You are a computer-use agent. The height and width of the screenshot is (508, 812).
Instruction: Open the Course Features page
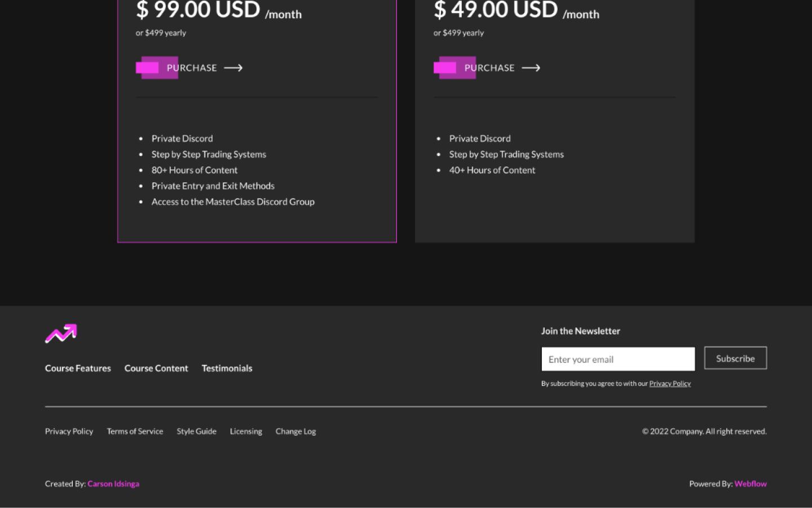tap(78, 368)
